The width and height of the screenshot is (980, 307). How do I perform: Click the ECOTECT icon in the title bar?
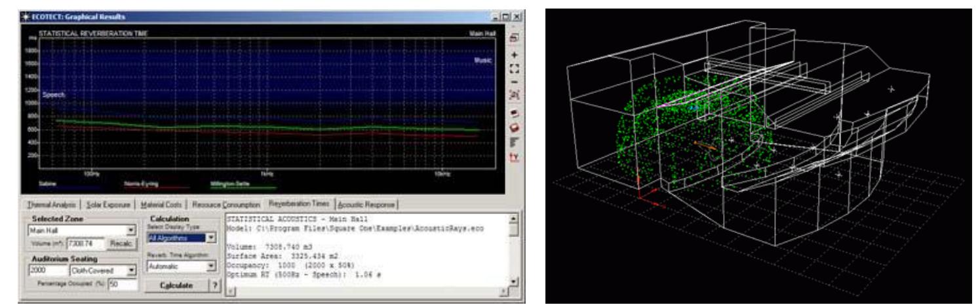[x=7, y=16]
